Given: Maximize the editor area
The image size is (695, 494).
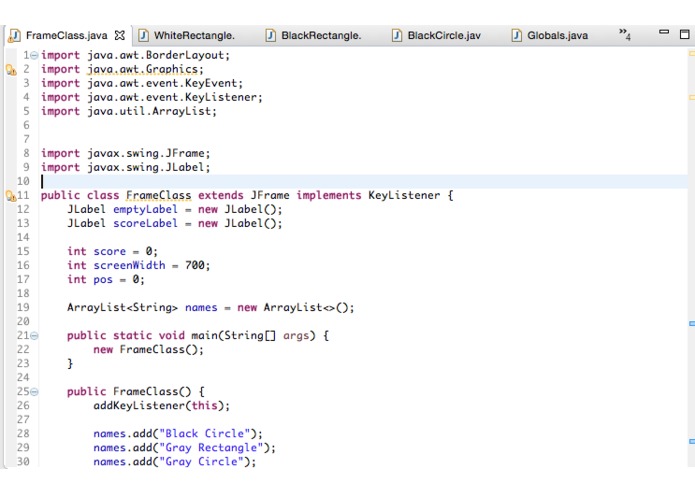Looking at the screenshot, I should click(684, 34).
